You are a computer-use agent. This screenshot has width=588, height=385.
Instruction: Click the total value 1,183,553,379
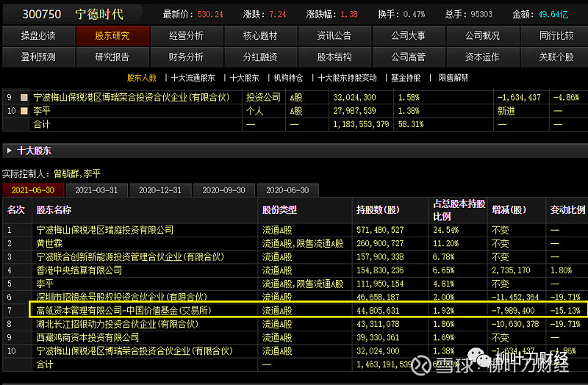pos(361,124)
